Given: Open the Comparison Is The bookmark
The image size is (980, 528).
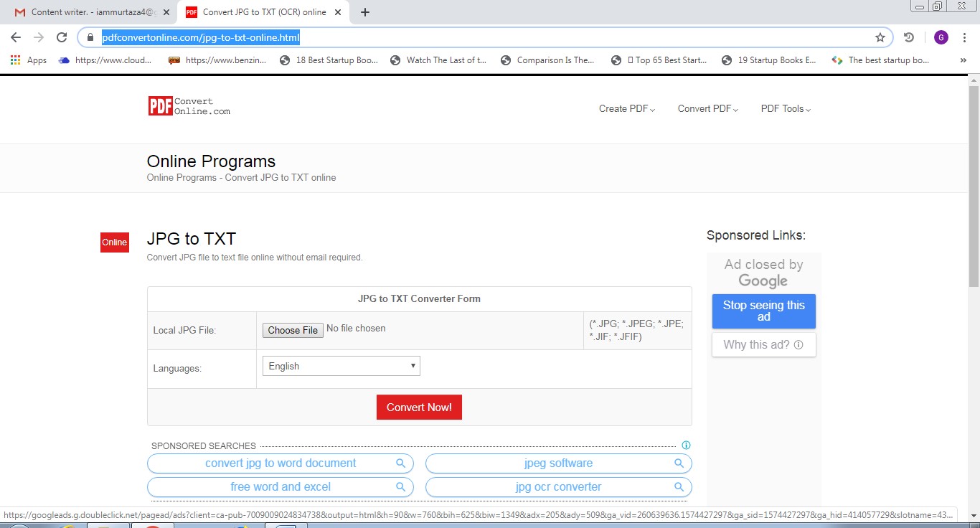Looking at the screenshot, I should tap(547, 60).
